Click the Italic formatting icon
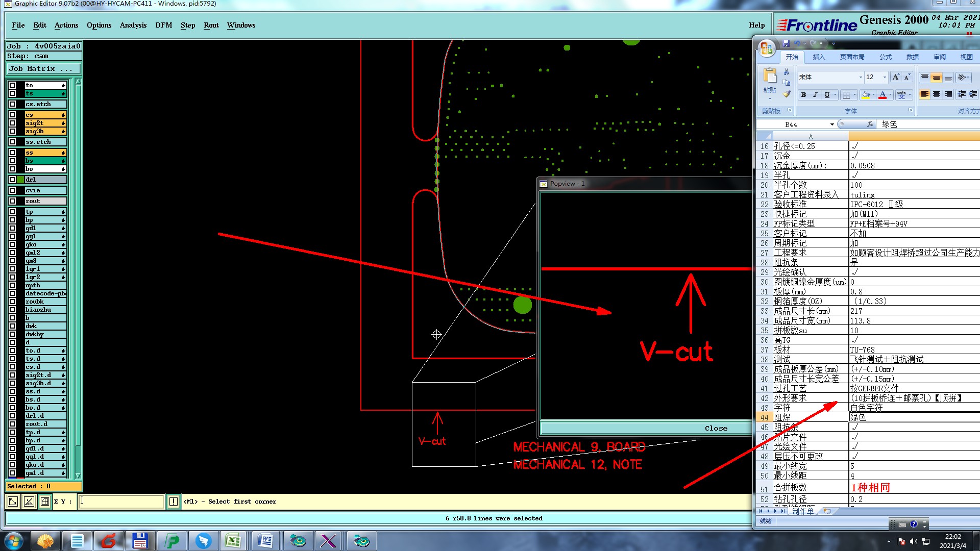 pos(815,95)
